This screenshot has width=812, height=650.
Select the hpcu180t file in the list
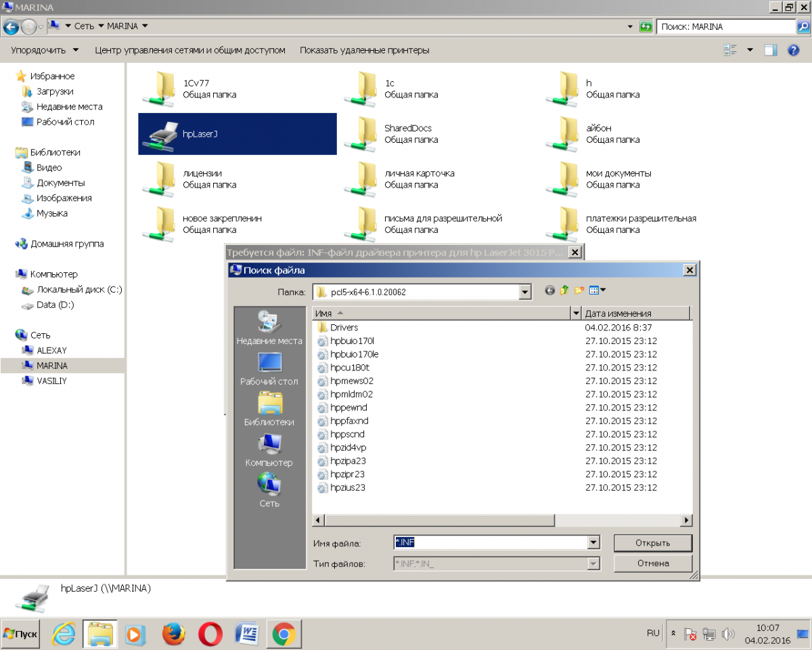click(349, 368)
